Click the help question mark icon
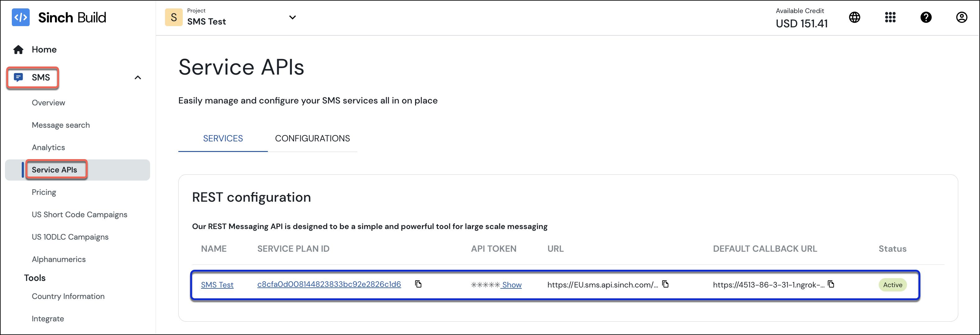This screenshot has width=980, height=335. point(926,17)
